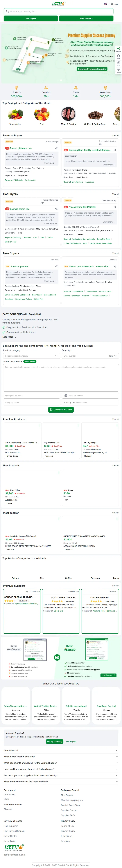Click the Freshdi logo in the header
The width and height of the screenshot is (122, 868).
[x=59, y=4]
